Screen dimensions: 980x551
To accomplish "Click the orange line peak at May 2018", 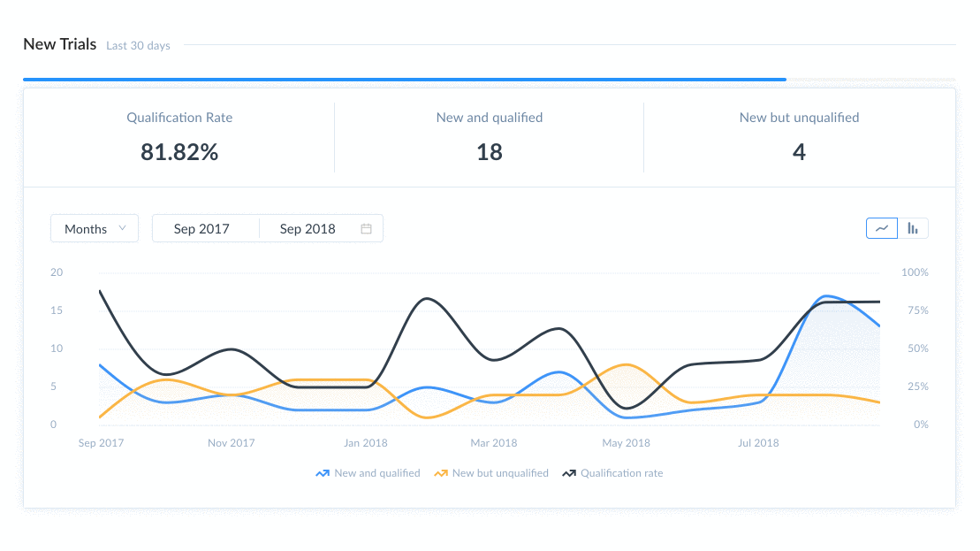I will click(x=626, y=364).
